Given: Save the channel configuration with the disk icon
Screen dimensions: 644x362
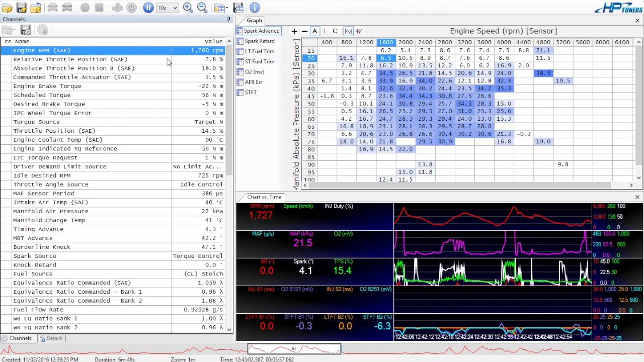Looking at the screenshot, I should 26,30.
